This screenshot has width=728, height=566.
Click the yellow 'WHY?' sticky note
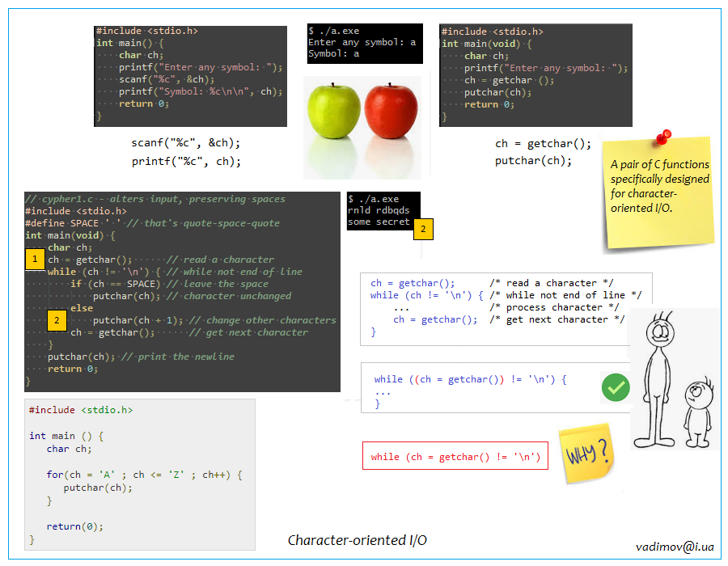(586, 453)
